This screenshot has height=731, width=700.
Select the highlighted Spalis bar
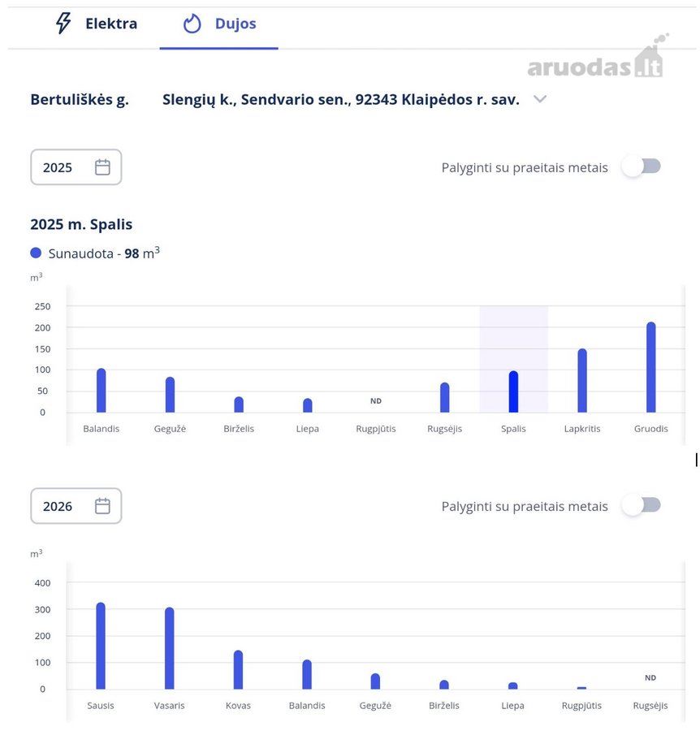tap(513, 391)
